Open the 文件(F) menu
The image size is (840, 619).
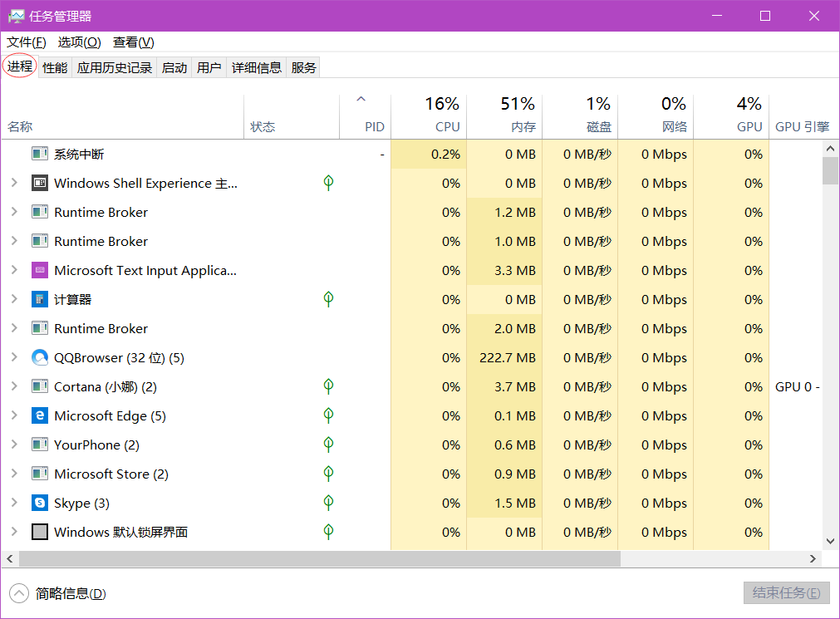(x=27, y=42)
